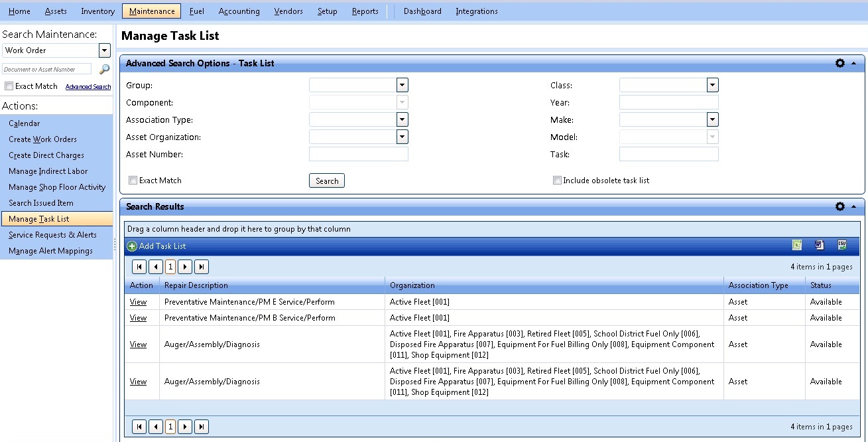868x442 pixels.
Task: Click the Search button
Action: coord(327,181)
